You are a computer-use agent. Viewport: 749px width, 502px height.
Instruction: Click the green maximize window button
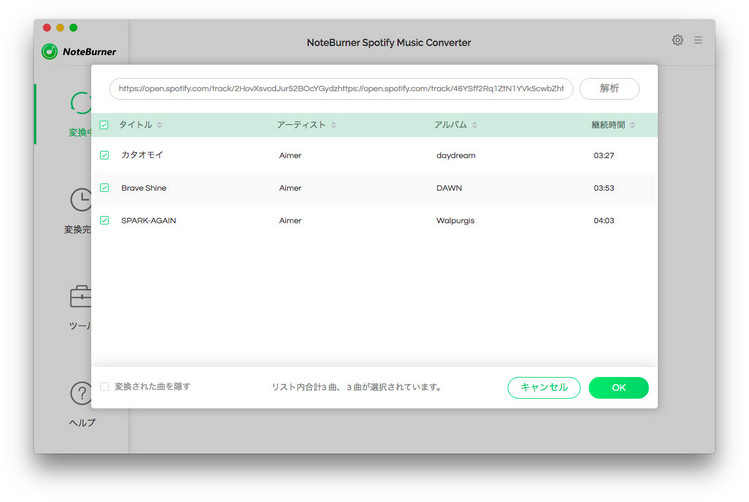tap(74, 28)
